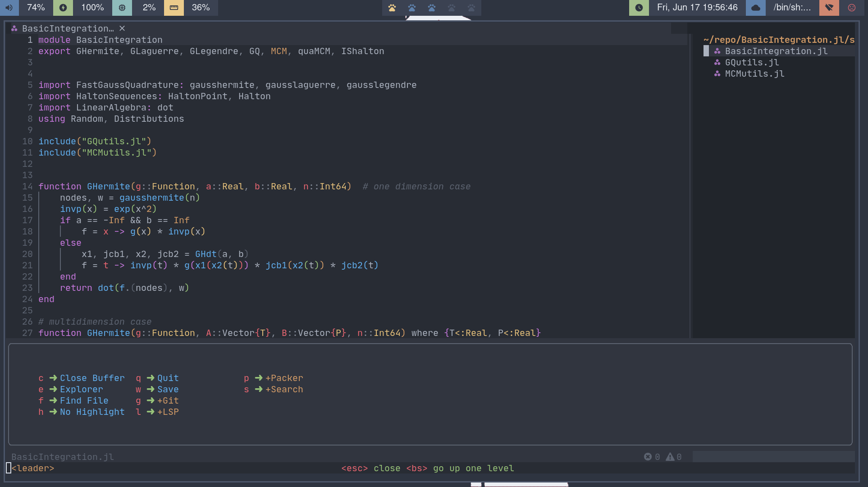The height and width of the screenshot is (487, 868).
Task: Open MCMutils.jl in the file explorer
Action: click(754, 74)
